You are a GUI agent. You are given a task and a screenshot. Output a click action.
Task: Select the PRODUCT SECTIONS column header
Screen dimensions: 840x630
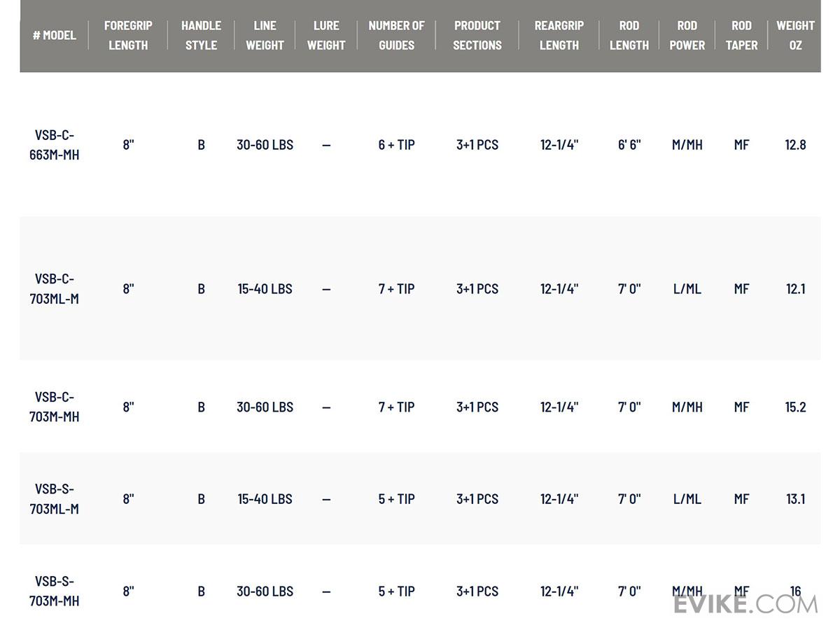477,35
